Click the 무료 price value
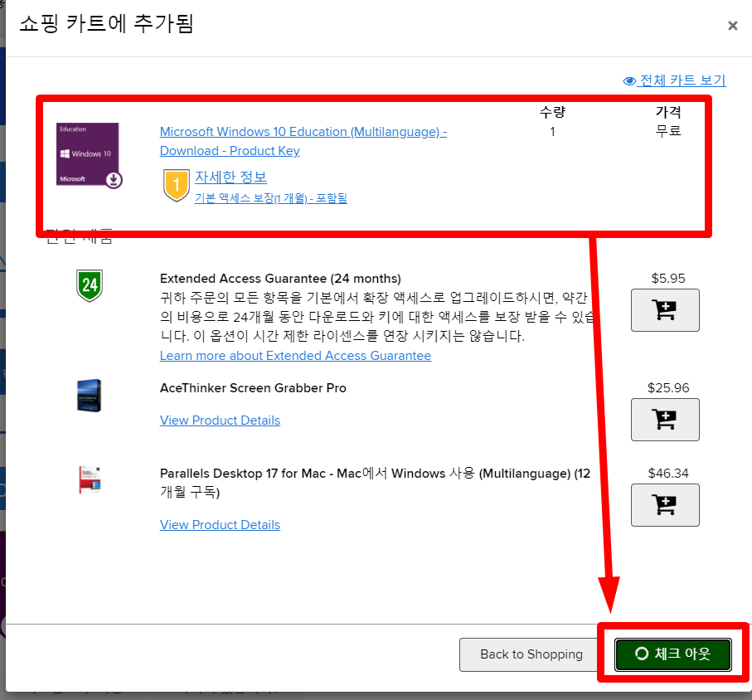Viewport: 752px width, 700px height. pyautogui.click(x=668, y=130)
